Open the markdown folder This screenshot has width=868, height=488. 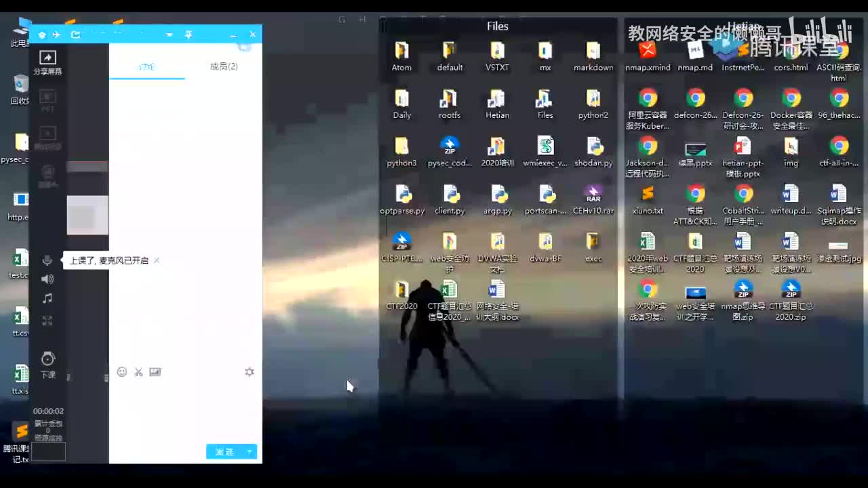point(593,57)
